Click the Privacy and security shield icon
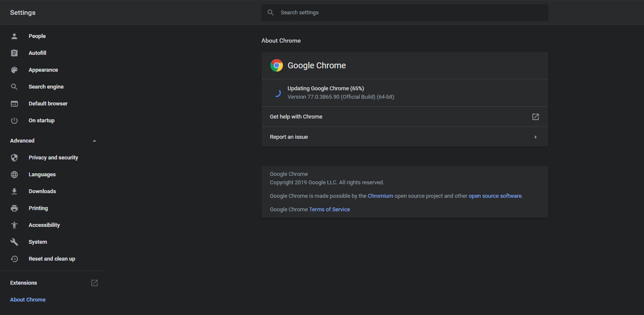 (x=14, y=158)
